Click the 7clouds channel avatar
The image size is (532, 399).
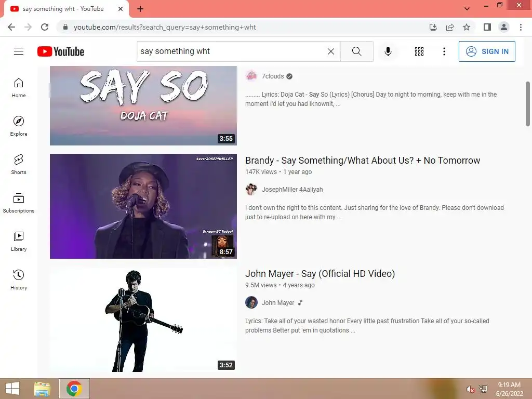tap(251, 76)
